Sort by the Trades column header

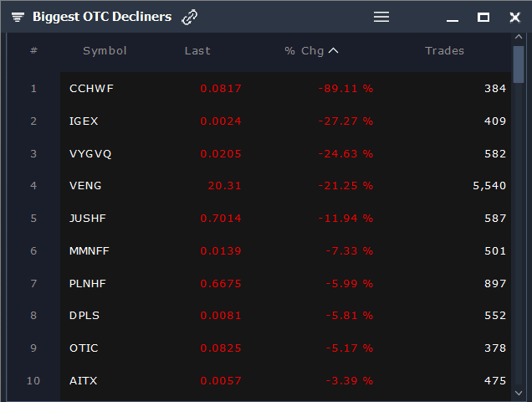coord(444,51)
